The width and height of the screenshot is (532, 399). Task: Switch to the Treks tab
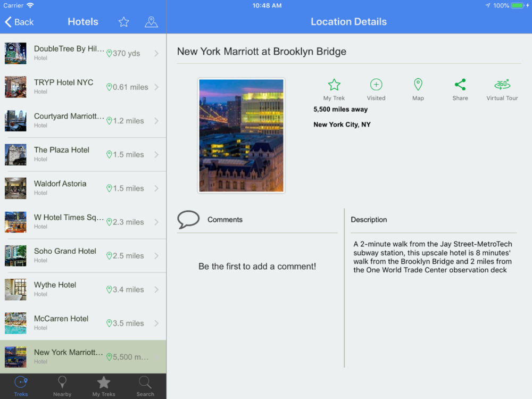(x=21, y=386)
